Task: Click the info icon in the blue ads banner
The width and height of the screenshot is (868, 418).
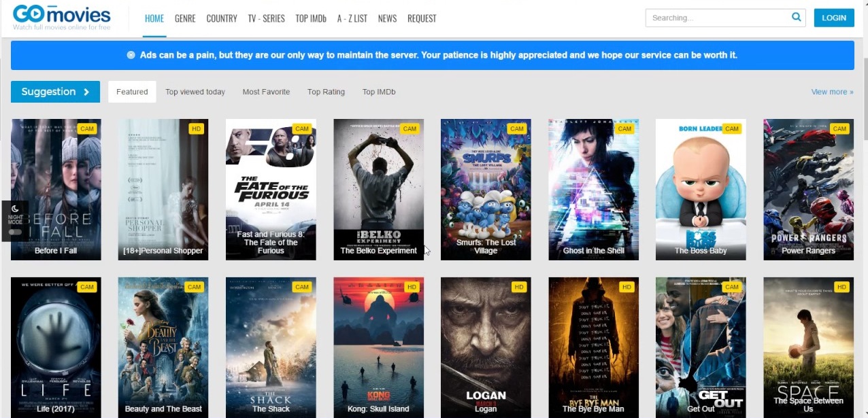Action: pos(130,55)
